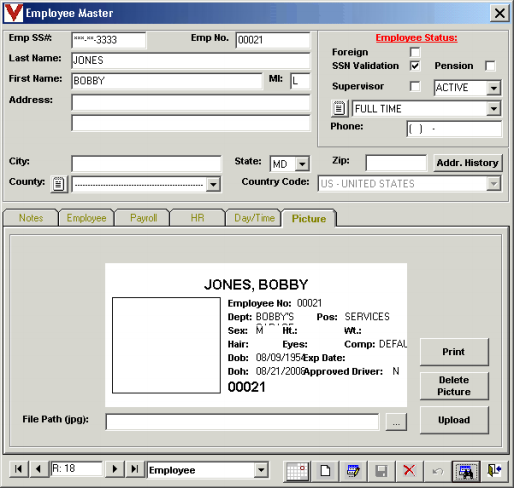Image resolution: width=514 pixels, height=488 pixels.
Task: Click the MI field
Action: (x=300, y=81)
